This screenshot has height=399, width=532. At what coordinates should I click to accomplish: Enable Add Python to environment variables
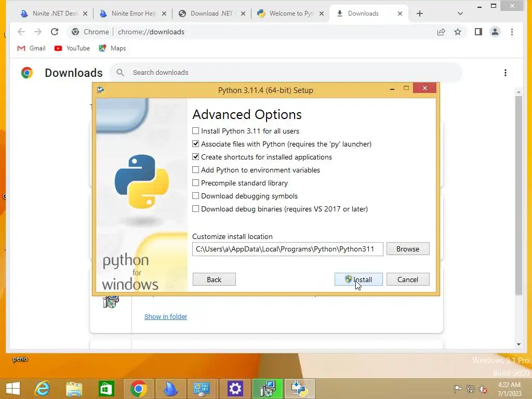(x=195, y=170)
